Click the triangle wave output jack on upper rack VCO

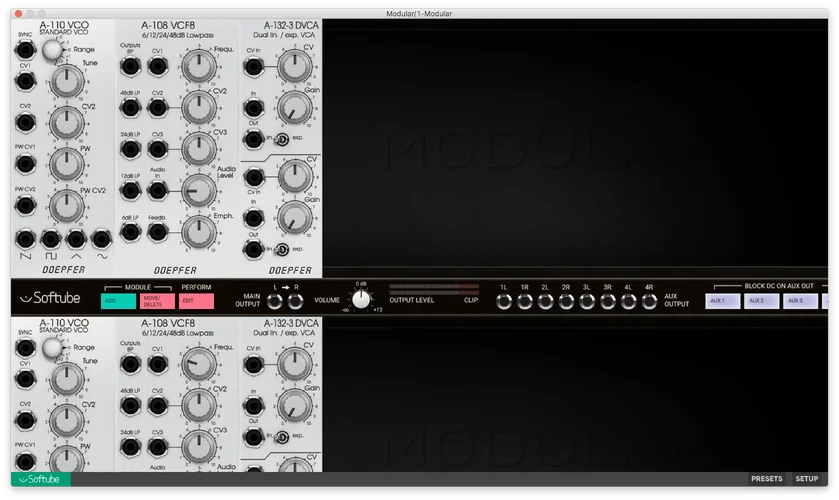76,239
